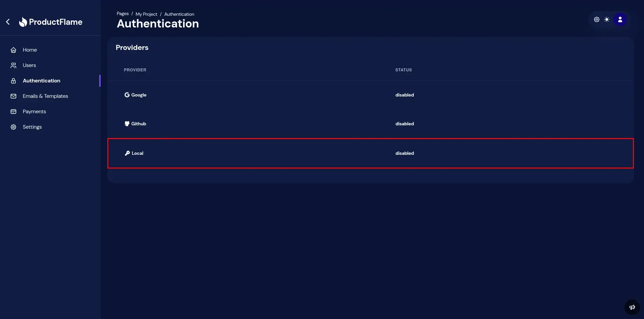The width and height of the screenshot is (644, 319).
Task: Click the Pages breadcrumb link
Action: (122, 14)
